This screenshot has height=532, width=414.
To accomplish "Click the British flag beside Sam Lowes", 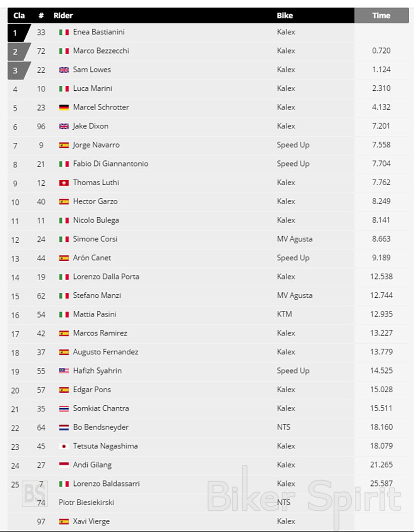I will [x=64, y=70].
